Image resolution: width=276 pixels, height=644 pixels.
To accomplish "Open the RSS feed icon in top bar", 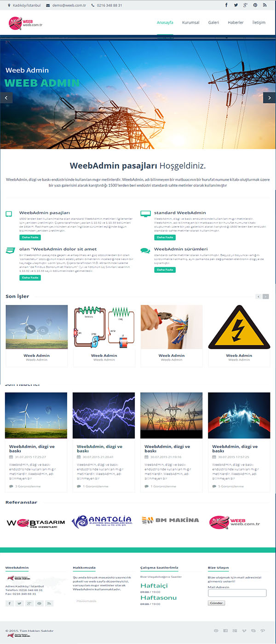I will pos(265,5).
